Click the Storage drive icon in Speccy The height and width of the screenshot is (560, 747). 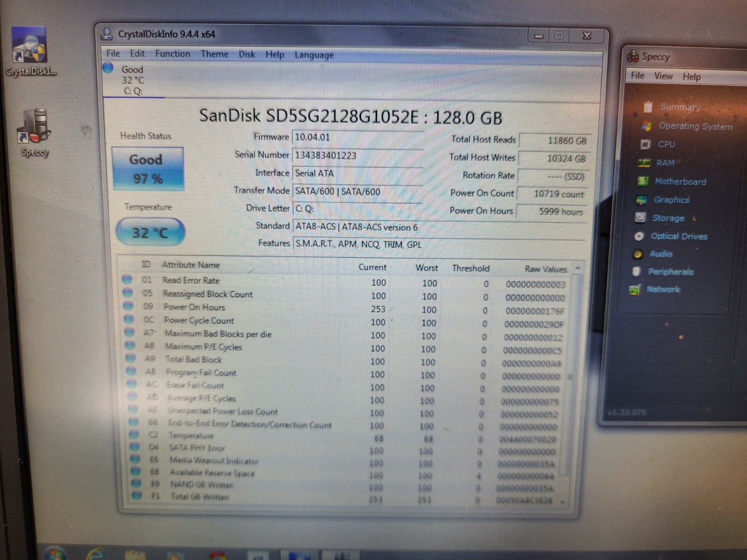click(640, 217)
